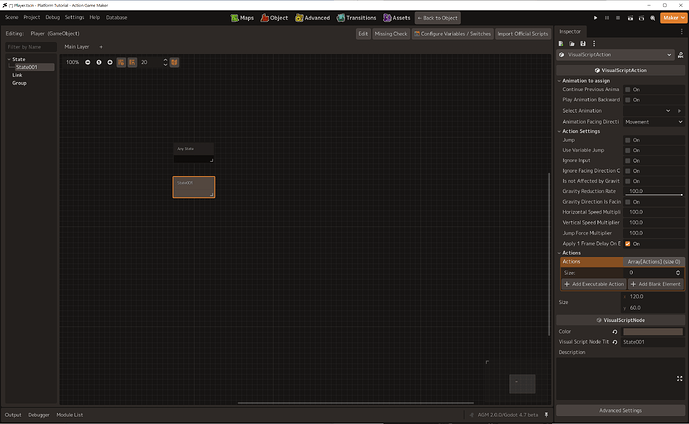Enable Ignore Facing Direction checkbox
The height and width of the screenshot is (424, 689).
(x=627, y=171)
